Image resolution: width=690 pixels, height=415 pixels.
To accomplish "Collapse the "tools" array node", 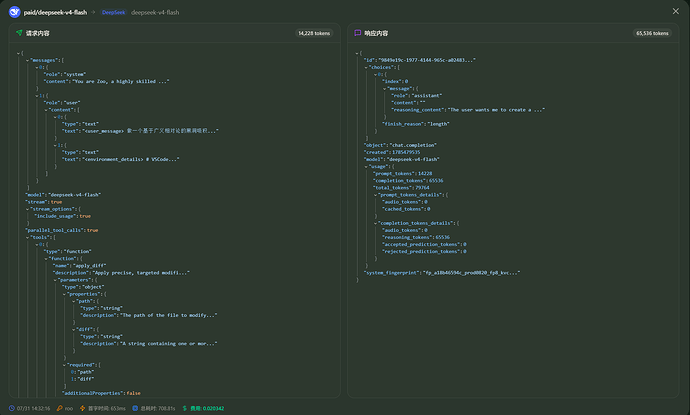I will pos(27,238).
